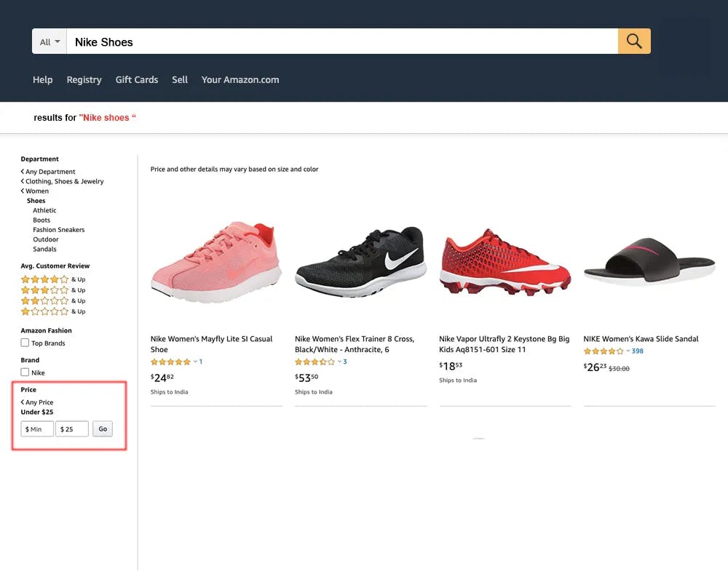Click the Go button for price range
Viewport: 728px width, 582px height.
(103, 428)
